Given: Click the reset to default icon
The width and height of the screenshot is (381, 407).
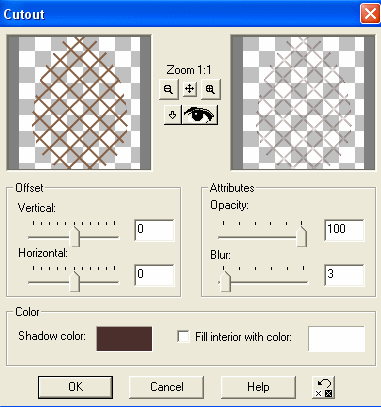Looking at the screenshot, I should coord(324,387).
